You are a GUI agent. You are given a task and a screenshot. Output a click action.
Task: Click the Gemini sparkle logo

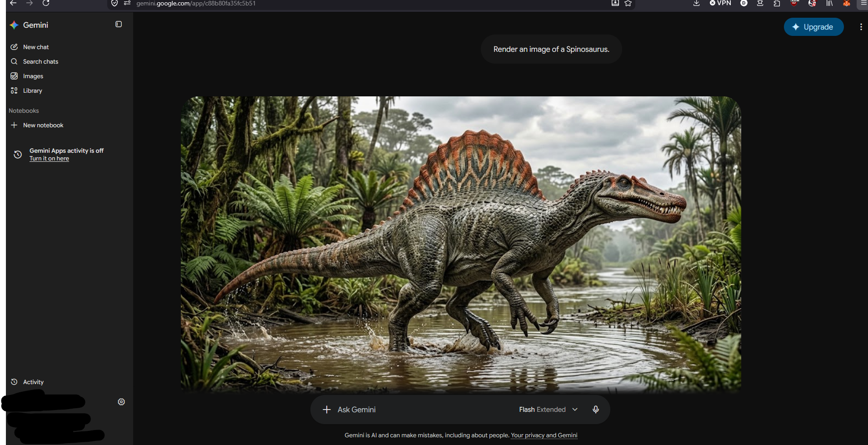tap(14, 25)
